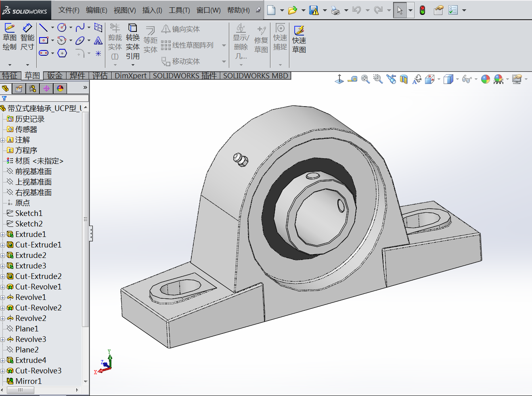The image size is (532, 396).
Task: Open the Save button dropdown arrow
Action: click(325, 10)
